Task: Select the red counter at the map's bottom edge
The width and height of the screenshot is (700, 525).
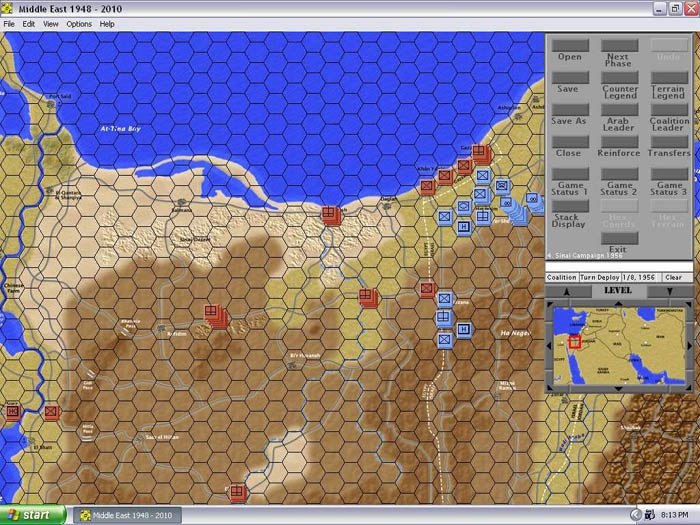Action: click(238, 492)
